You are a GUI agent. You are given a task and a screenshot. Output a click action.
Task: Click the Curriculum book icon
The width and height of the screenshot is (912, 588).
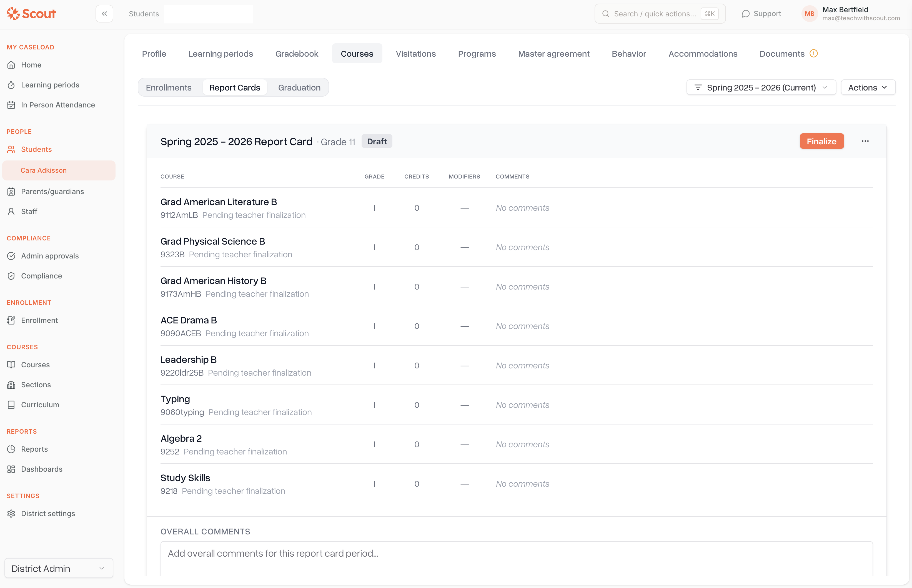11,404
